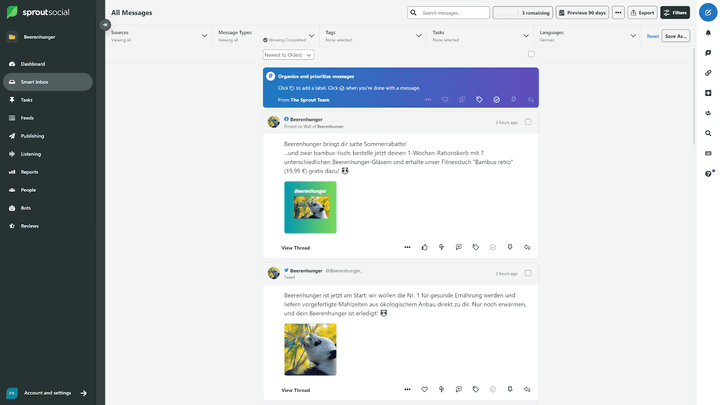Click the page vertical scrollbar

[693, 96]
